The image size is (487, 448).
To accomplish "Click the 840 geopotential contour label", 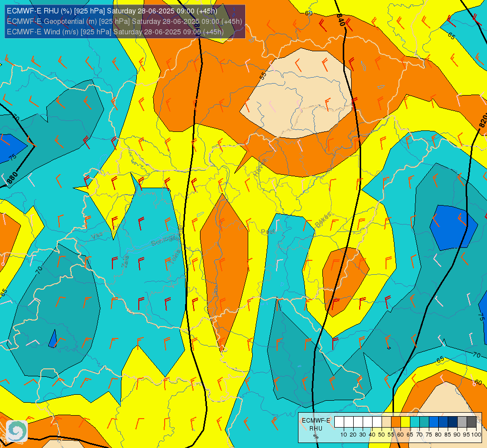I will coord(340,20).
